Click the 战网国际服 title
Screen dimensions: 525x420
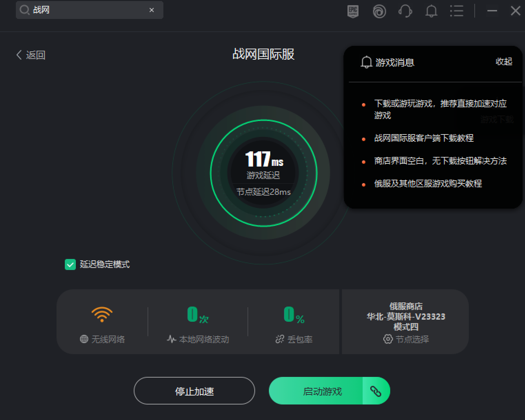point(263,54)
